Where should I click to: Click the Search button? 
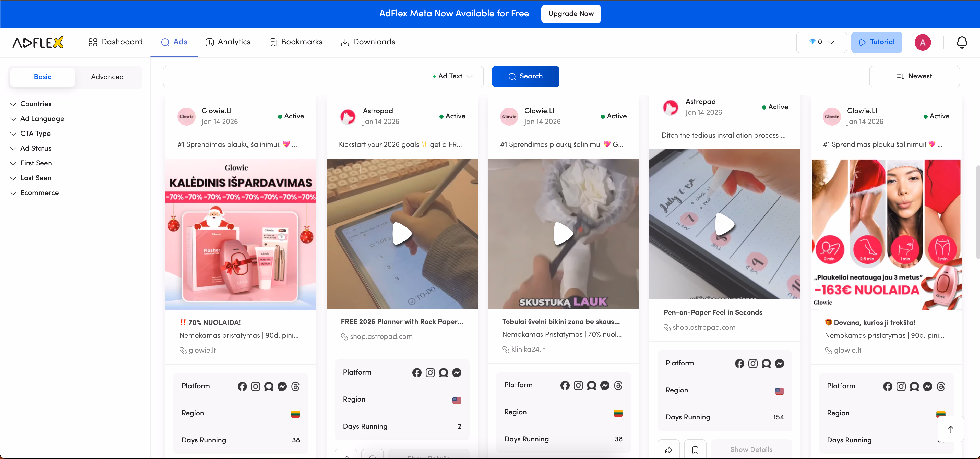[x=526, y=76]
